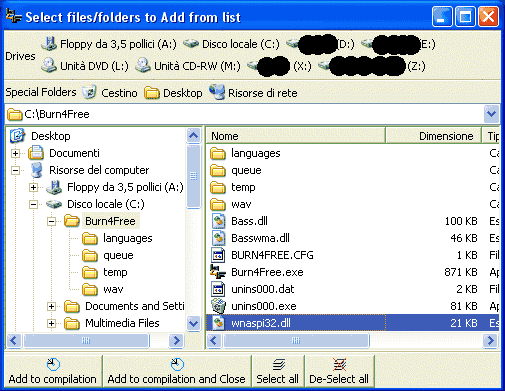Expand the Documenti tree node

coord(15,153)
